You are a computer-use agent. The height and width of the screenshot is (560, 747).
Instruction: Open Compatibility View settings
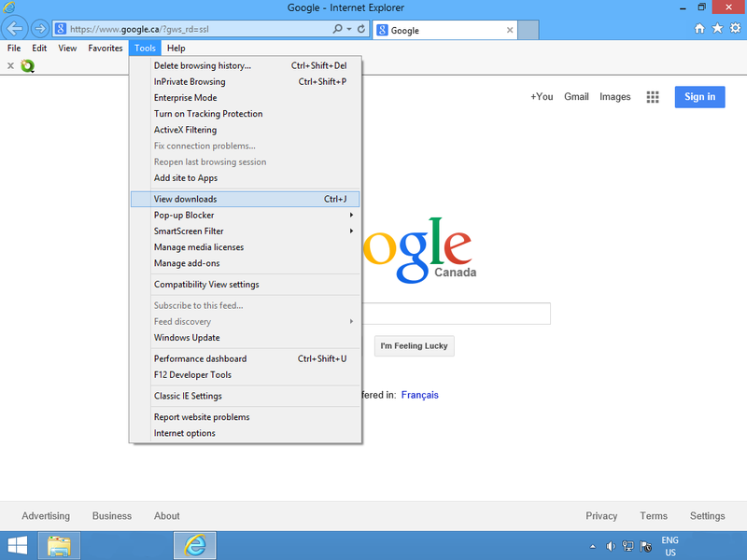(246, 285)
